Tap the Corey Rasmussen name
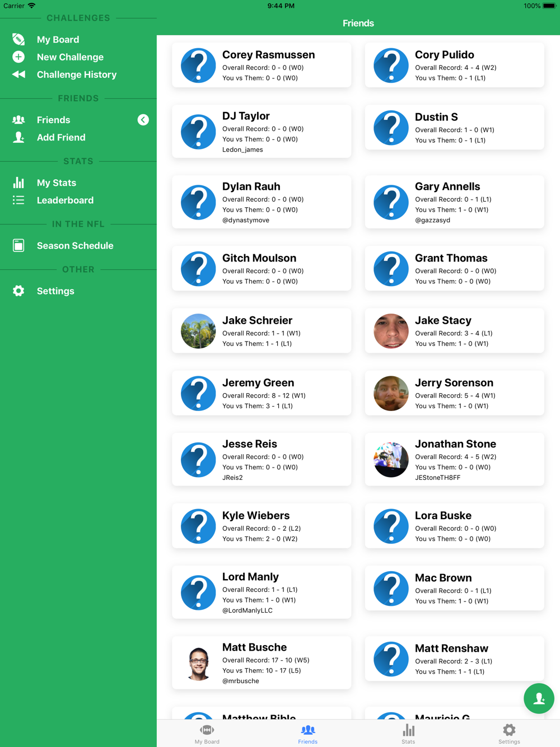This screenshot has height=747, width=560. [x=268, y=55]
